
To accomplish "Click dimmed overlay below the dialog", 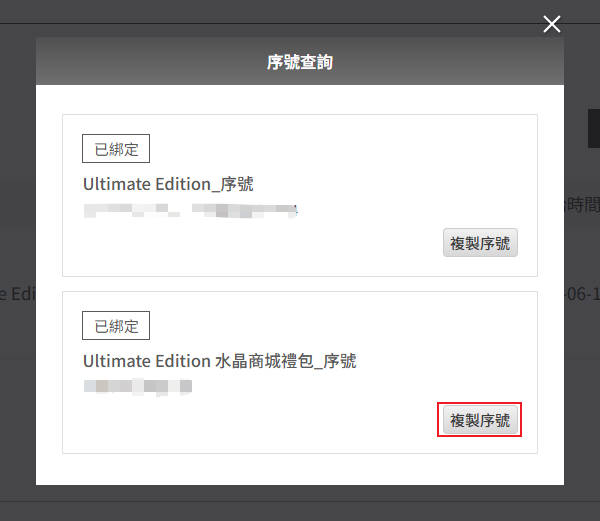I will point(300,503).
